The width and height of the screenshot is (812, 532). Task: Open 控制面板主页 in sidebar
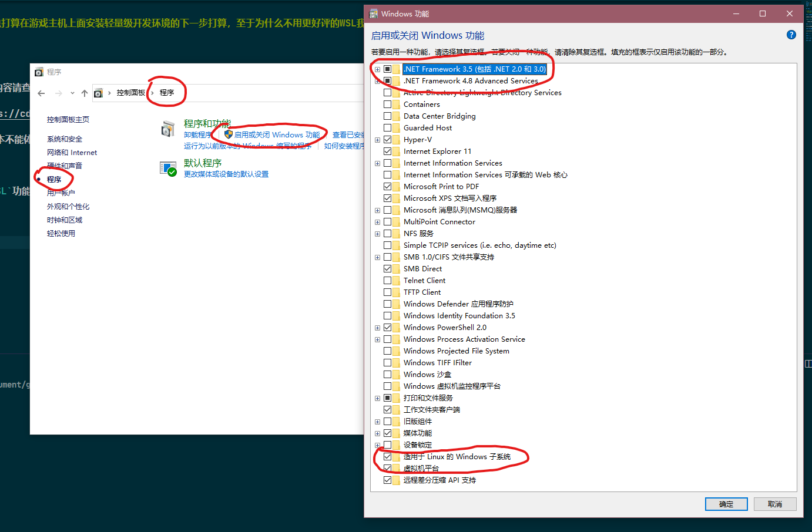(68, 120)
